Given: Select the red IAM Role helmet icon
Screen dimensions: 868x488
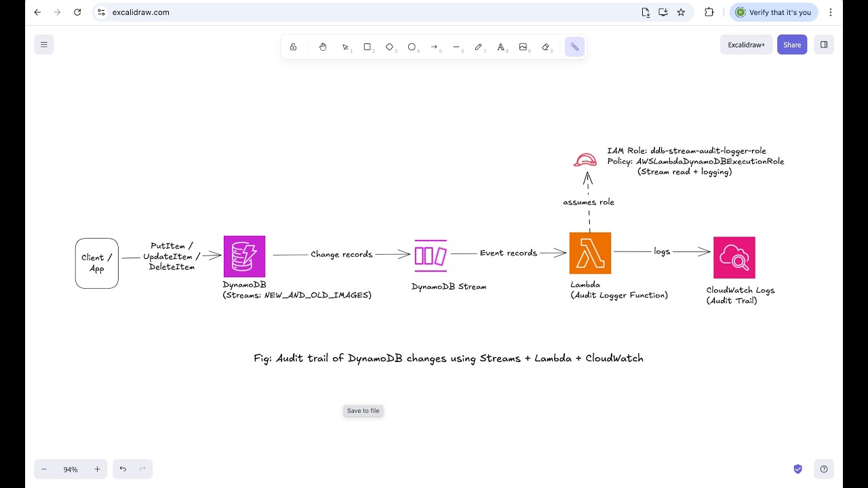Looking at the screenshot, I should click(585, 160).
